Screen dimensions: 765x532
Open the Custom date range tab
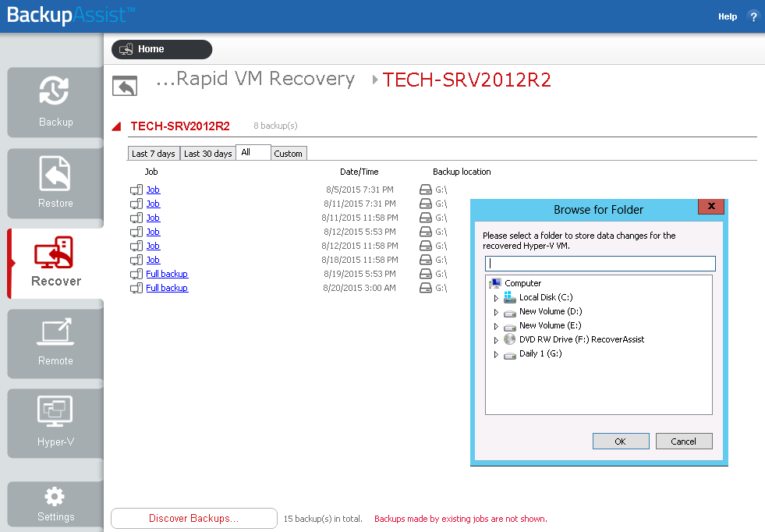pos(289,153)
